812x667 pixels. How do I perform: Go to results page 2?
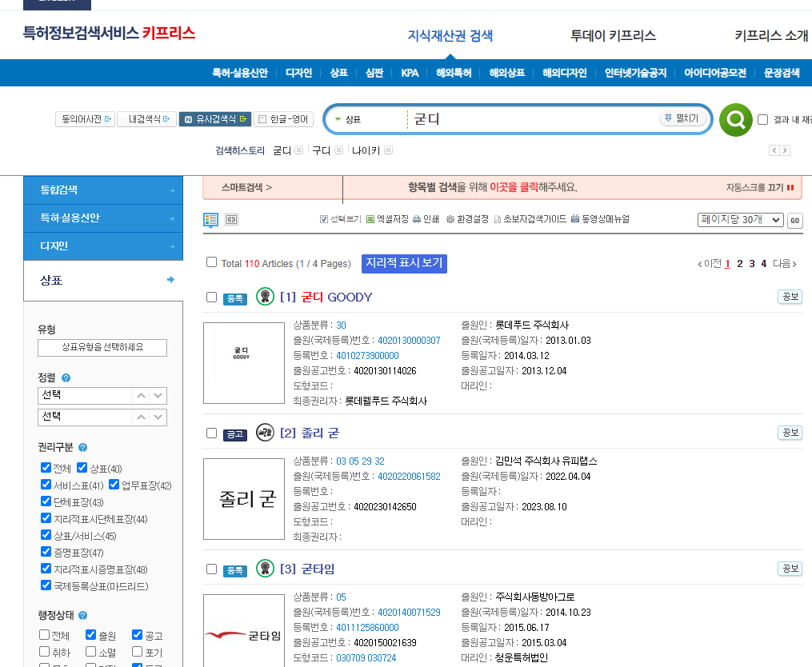coord(740,264)
